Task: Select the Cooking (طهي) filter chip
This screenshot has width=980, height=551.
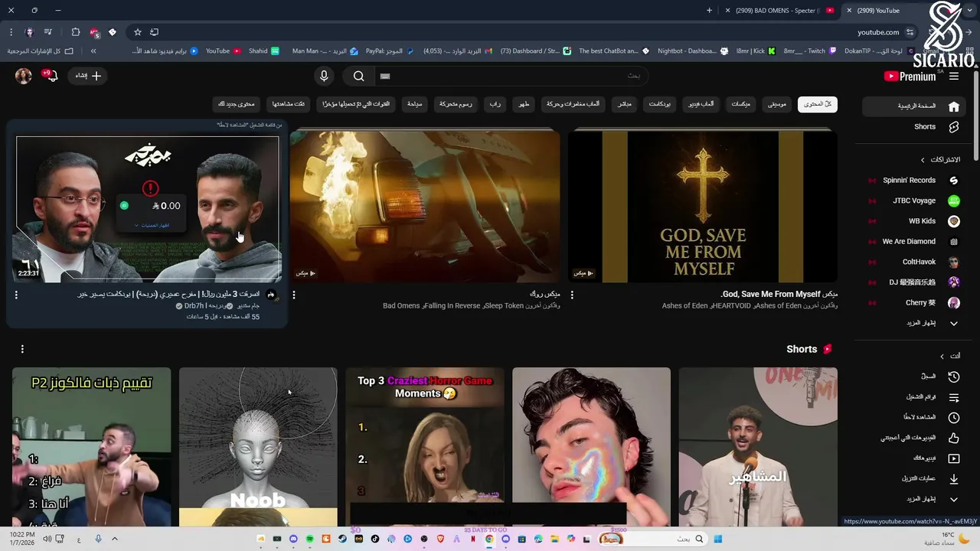Action: [524, 104]
